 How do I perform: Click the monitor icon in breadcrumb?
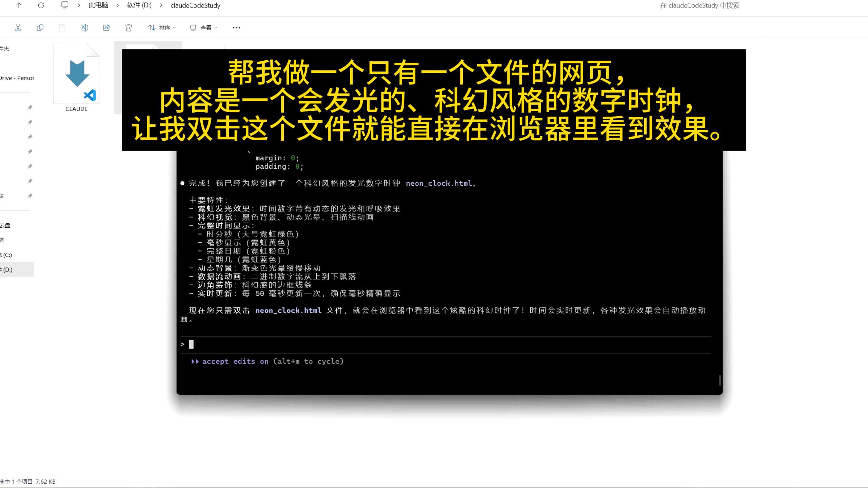(x=64, y=5)
